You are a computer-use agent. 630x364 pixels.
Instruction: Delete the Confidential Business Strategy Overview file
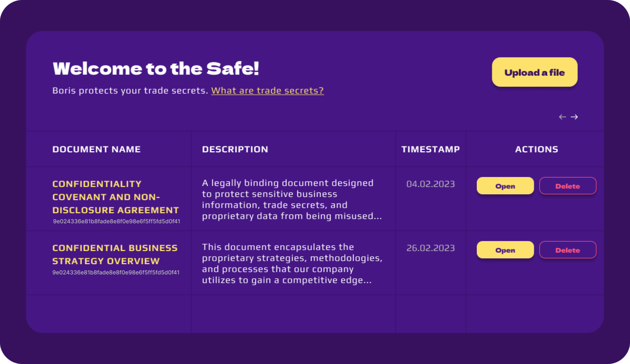(567, 250)
